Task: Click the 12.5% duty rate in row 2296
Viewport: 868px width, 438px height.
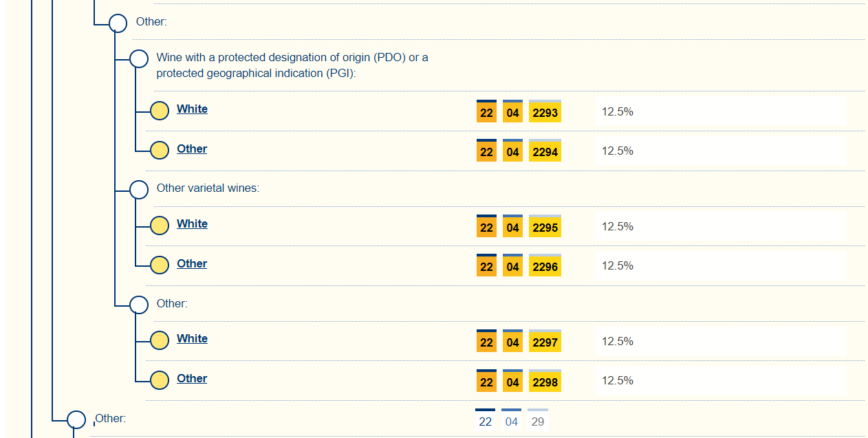Action: coord(617,266)
